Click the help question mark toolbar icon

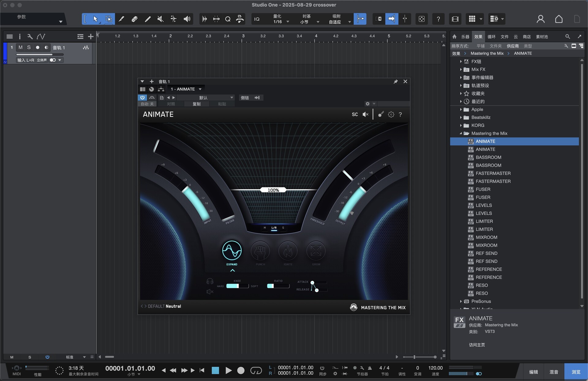tap(438, 19)
